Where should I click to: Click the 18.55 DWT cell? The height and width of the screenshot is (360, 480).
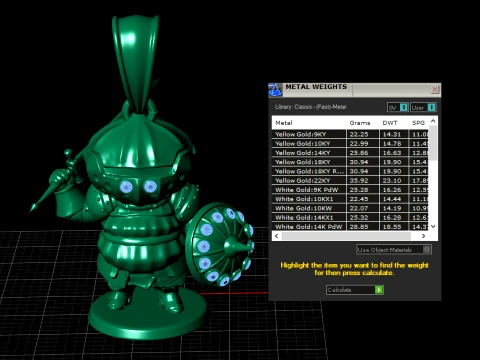pyautogui.click(x=394, y=226)
